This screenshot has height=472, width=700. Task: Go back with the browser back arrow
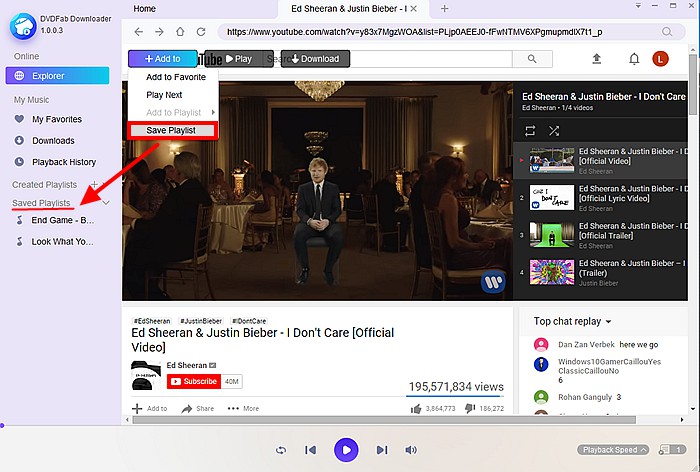[139, 32]
